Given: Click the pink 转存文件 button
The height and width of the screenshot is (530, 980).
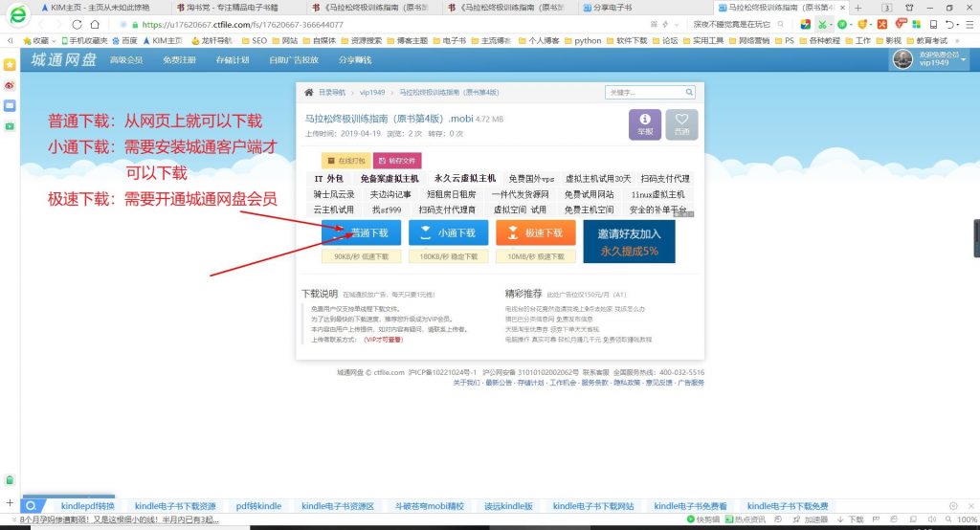Looking at the screenshot, I should click(397, 161).
